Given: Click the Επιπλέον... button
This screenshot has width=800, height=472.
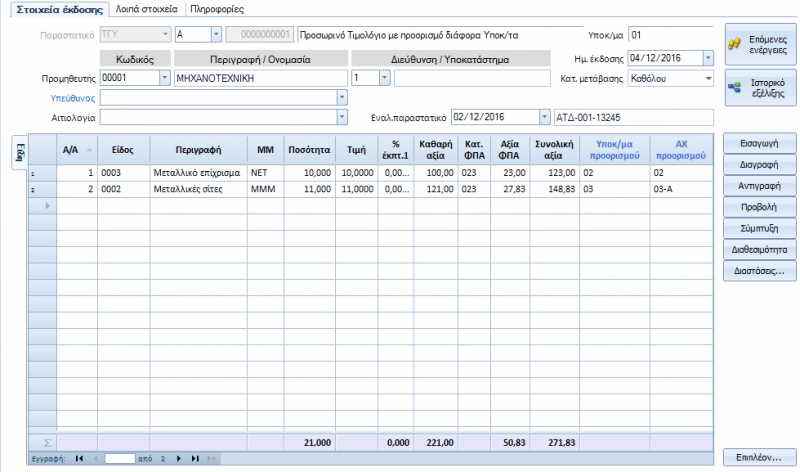Looking at the screenshot, I should pos(759,457).
